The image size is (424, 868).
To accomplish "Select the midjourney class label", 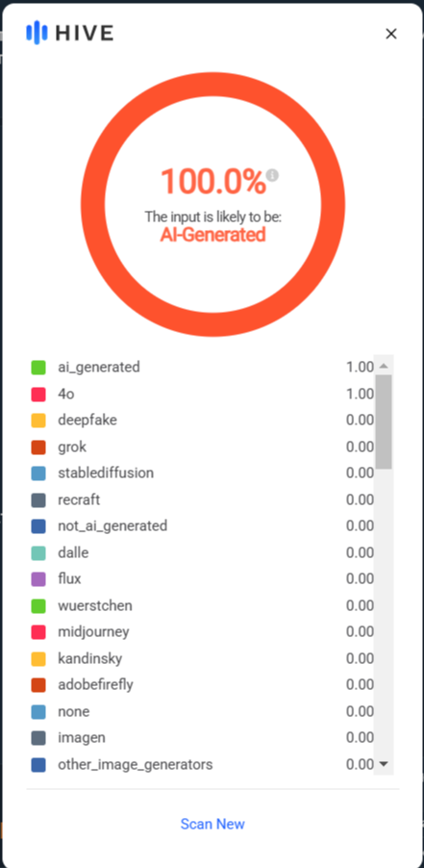I will 93,631.
